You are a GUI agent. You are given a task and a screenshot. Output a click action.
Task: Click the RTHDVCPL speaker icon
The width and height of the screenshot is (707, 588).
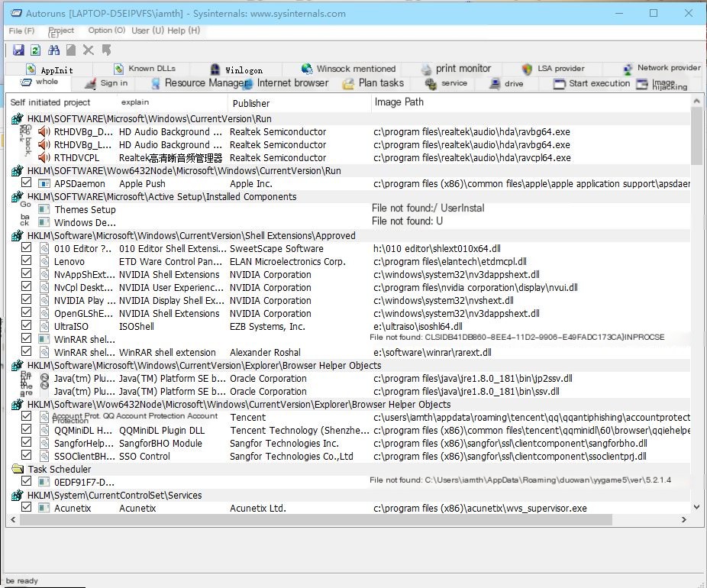[44, 158]
